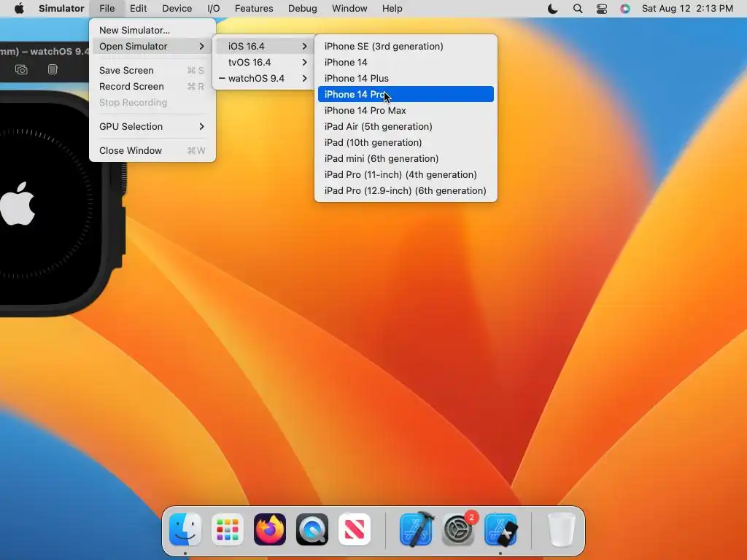The height and width of the screenshot is (560, 747).
Task: Open the Apple menu
Action: 19,9
